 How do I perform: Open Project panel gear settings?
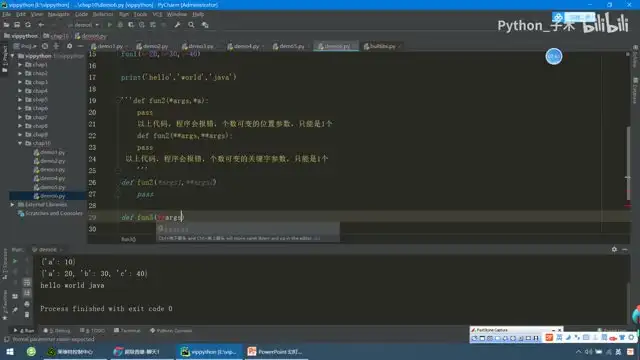[69, 46]
